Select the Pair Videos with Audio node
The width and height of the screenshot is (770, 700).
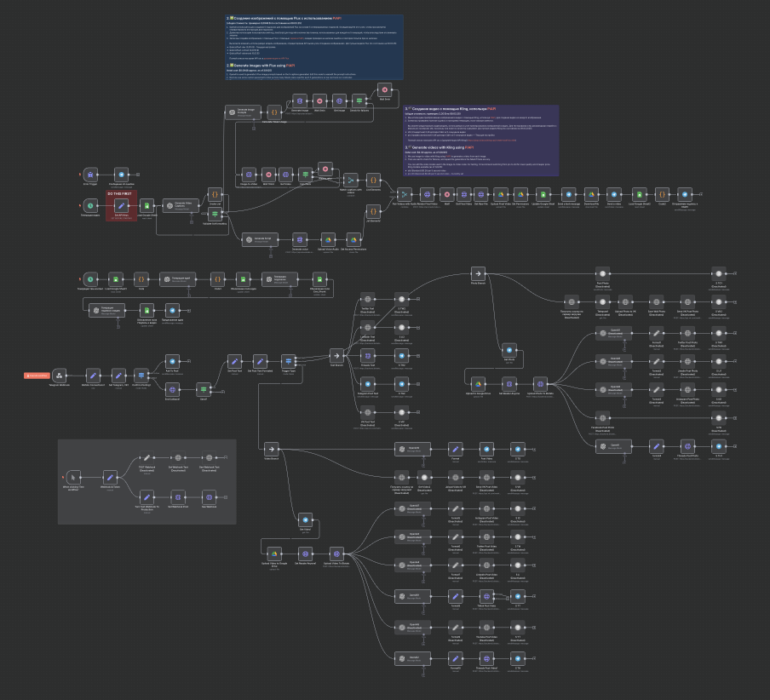coord(405,194)
